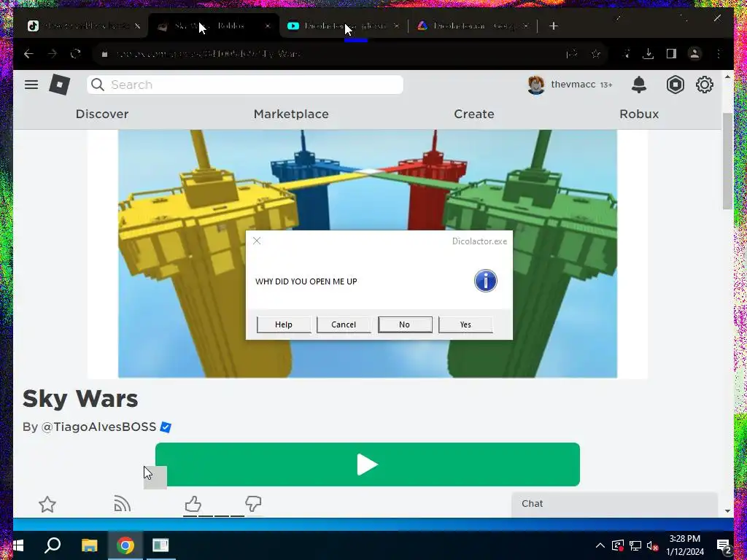The image size is (747, 560).
Task: Reload the current page
Action: click(76, 54)
